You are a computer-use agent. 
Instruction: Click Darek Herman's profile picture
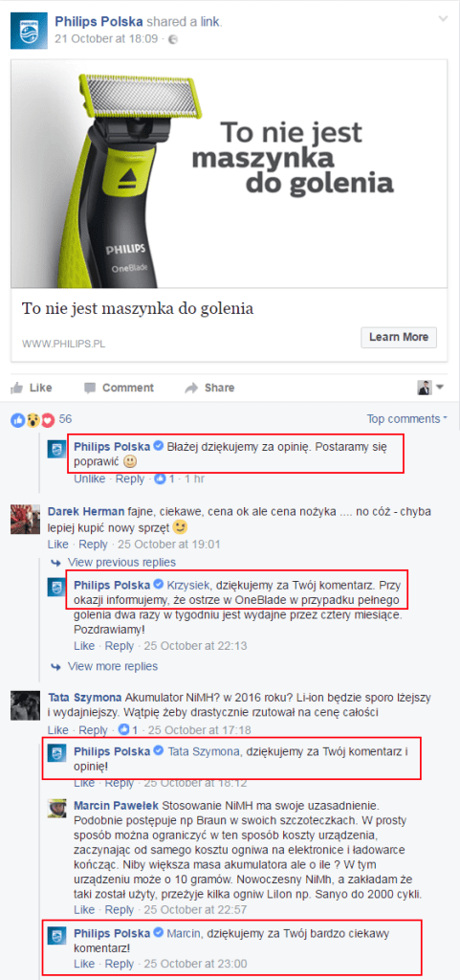coord(25,520)
